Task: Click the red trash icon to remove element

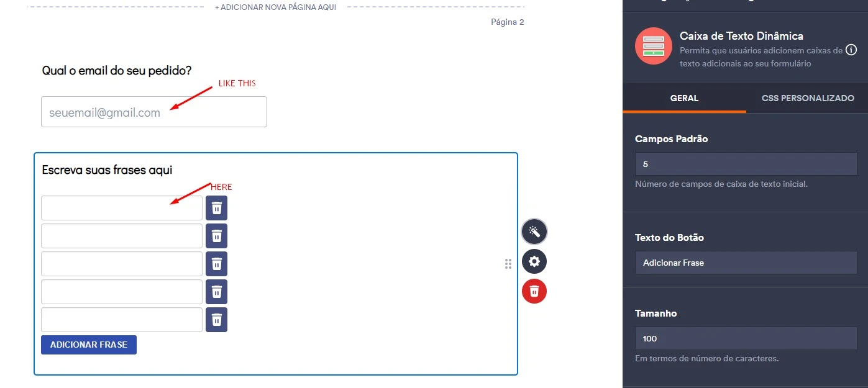Action: pos(534,291)
